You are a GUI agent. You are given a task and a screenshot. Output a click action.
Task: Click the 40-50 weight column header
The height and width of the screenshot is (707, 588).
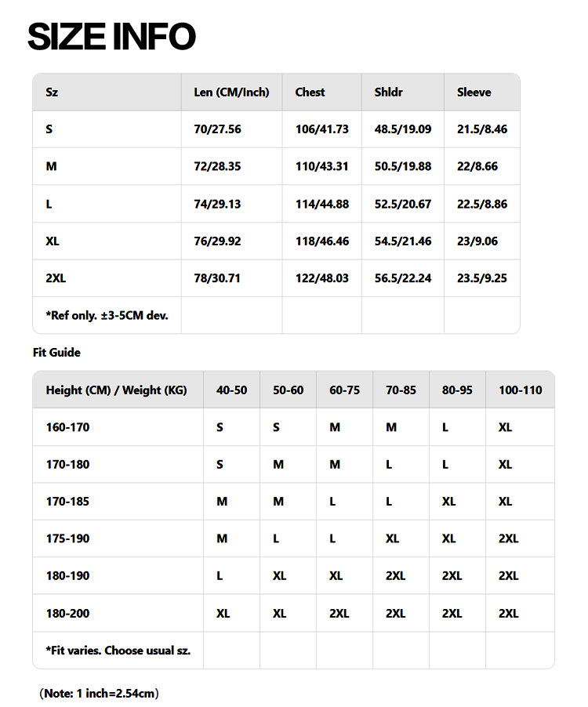pos(231,390)
